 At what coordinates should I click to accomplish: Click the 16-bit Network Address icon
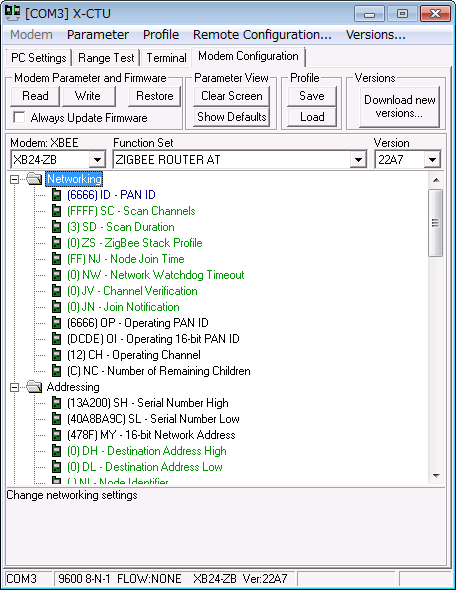[x=56, y=435]
